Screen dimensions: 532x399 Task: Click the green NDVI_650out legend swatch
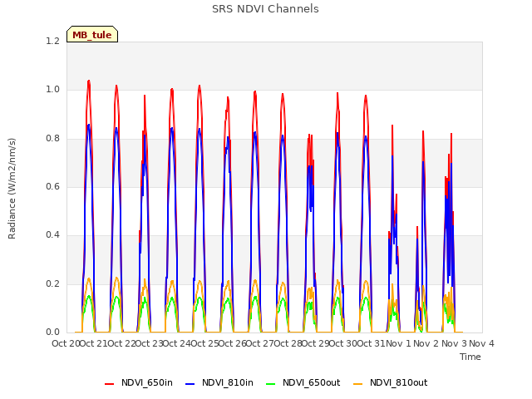pyautogui.click(x=271, y=384)
